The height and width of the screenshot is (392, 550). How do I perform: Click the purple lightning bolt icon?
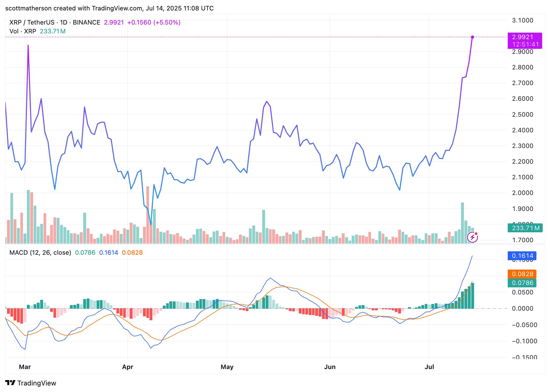pos(473,237)
